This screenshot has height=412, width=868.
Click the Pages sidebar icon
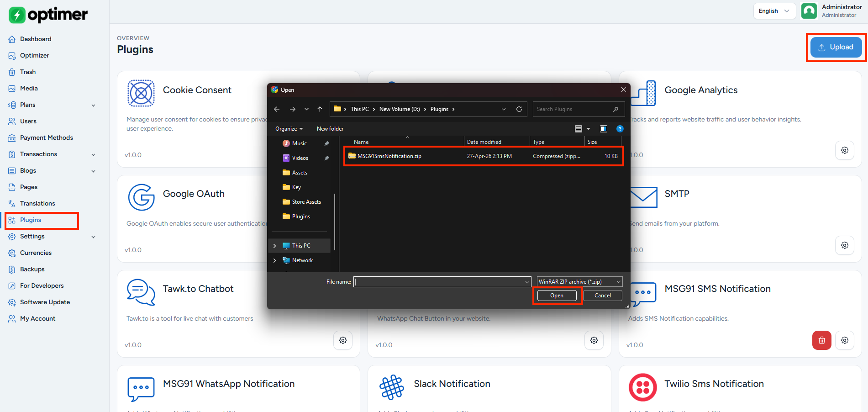point(12,187)
